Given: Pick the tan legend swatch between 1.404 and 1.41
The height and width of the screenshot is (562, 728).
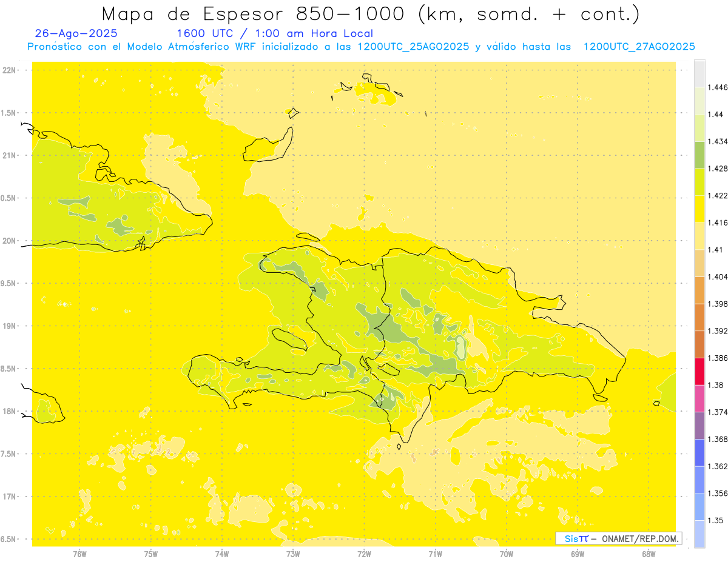Looking at the screenshot, I should [x=699, y=263].
